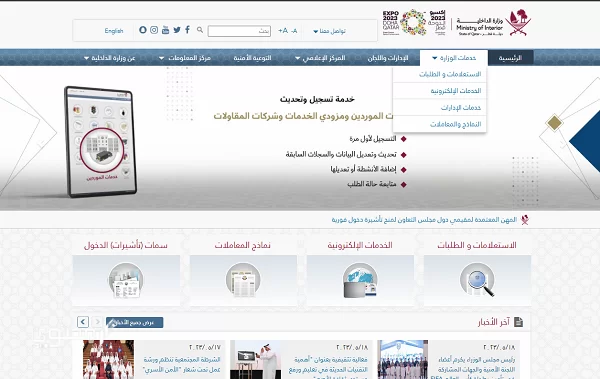This screenshot has width=600, height=379.
Task: Select خدمات الإدارات from dropdown menu
Action: coord(440,108)
